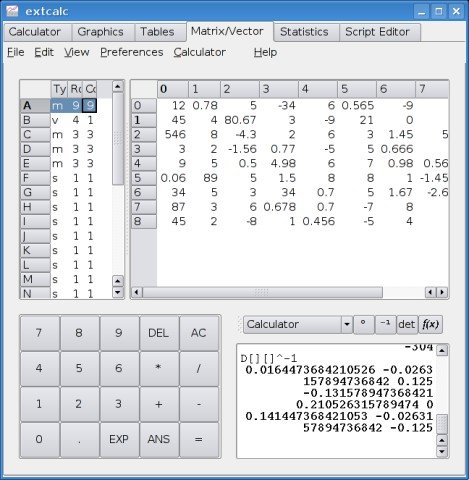
Task: Click rightmost arrow of matrix horizontal scrollbar
Action: 442,292
